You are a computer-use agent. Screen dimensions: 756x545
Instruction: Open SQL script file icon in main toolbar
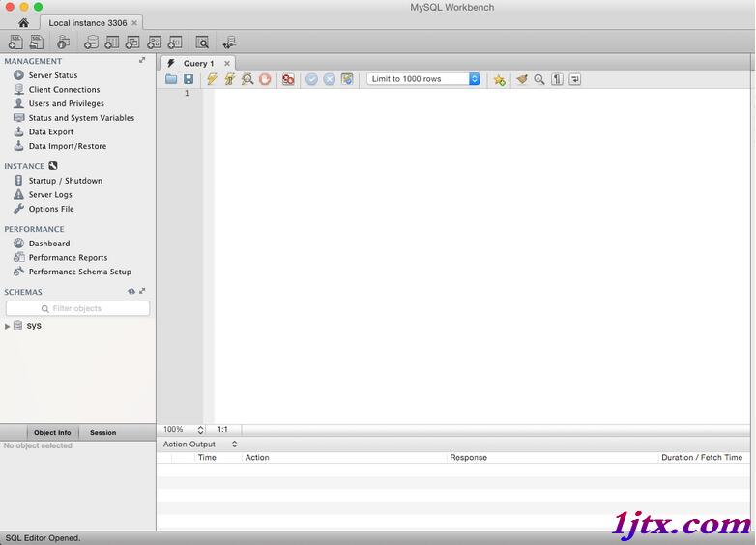click(x=36, y=43)
